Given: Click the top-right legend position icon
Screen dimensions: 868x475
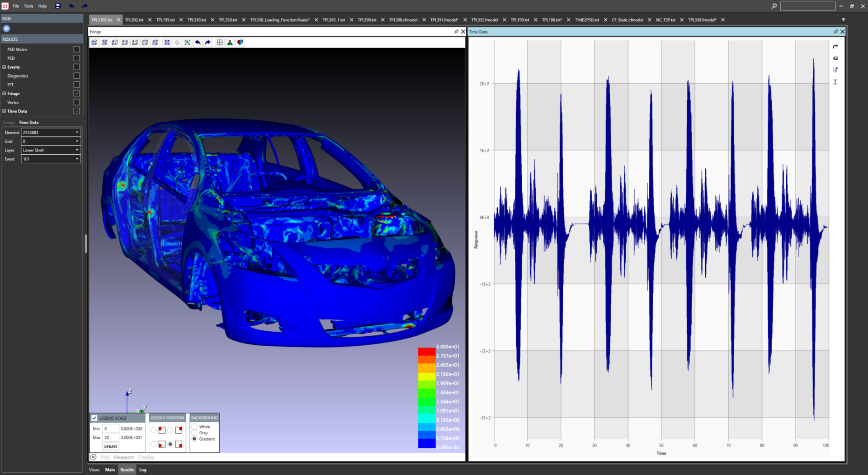Looking at the screenshot, I should click(179, 430).
